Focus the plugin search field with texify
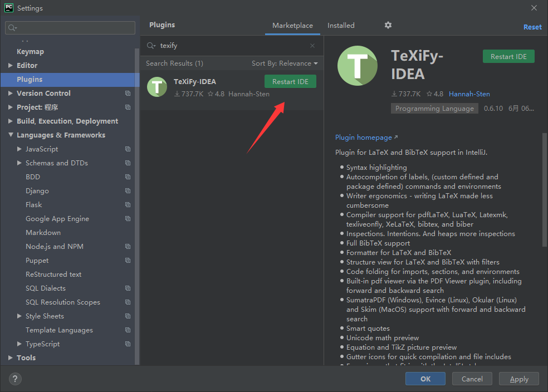The image size is (548, 392). click(x=232, y=46)
